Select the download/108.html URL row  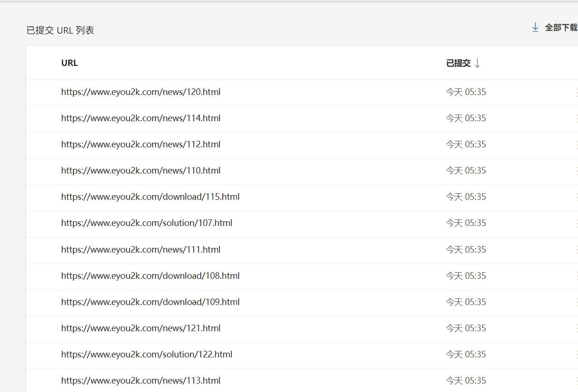pos(302,276)
